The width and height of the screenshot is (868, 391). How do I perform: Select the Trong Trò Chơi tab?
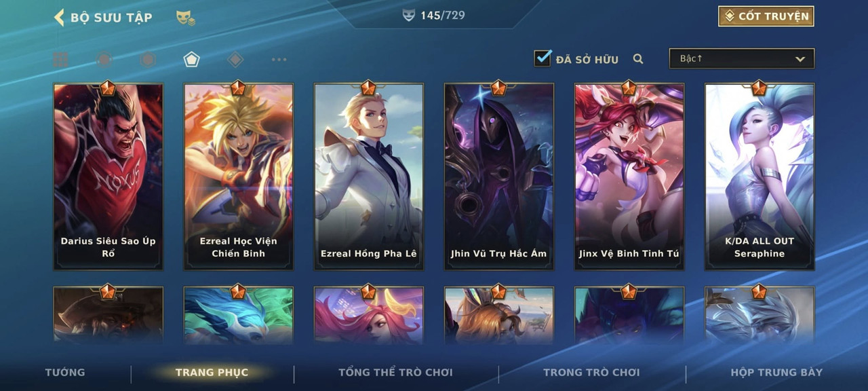[x=591, y=372]
